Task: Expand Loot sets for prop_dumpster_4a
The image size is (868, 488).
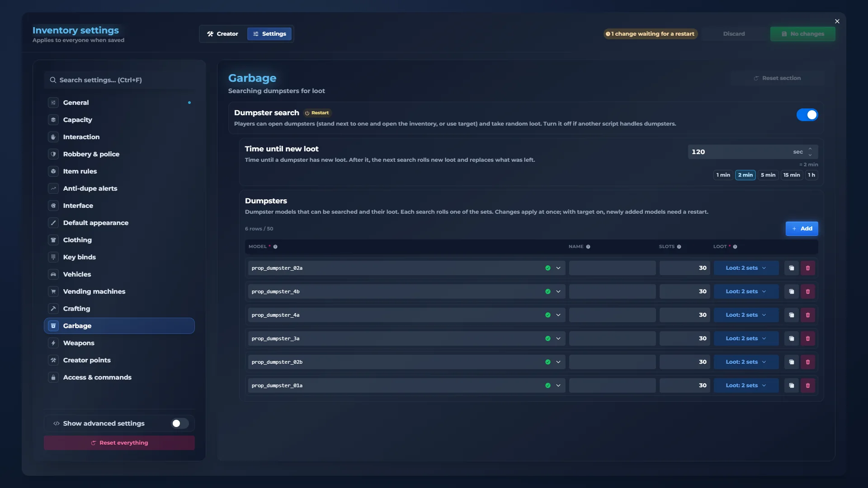Action: click(x=746, y=315)
